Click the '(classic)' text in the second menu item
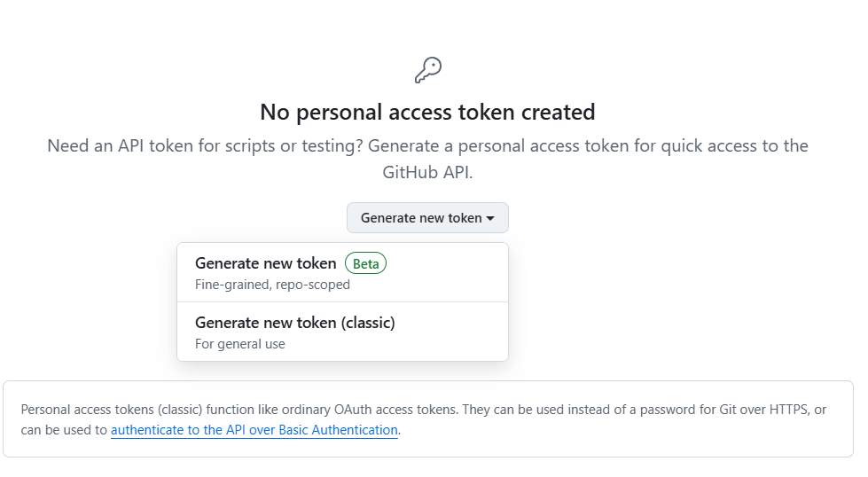 367,323
